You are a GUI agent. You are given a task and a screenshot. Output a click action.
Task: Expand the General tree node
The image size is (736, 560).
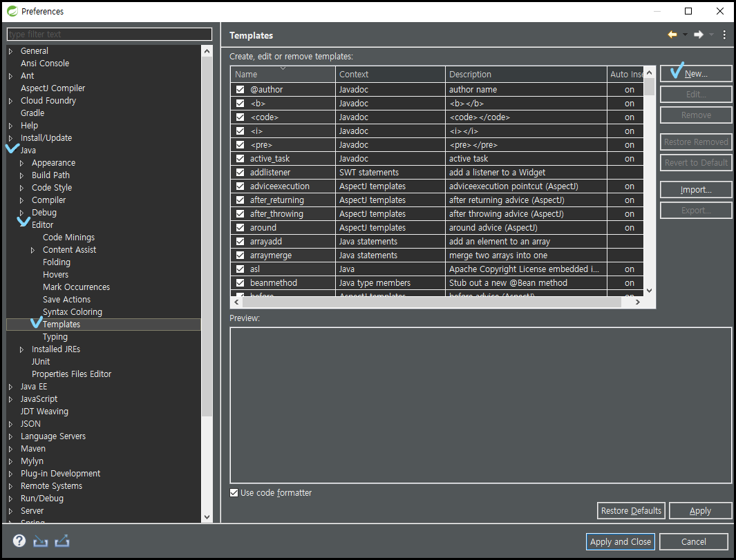click(11, 51)
